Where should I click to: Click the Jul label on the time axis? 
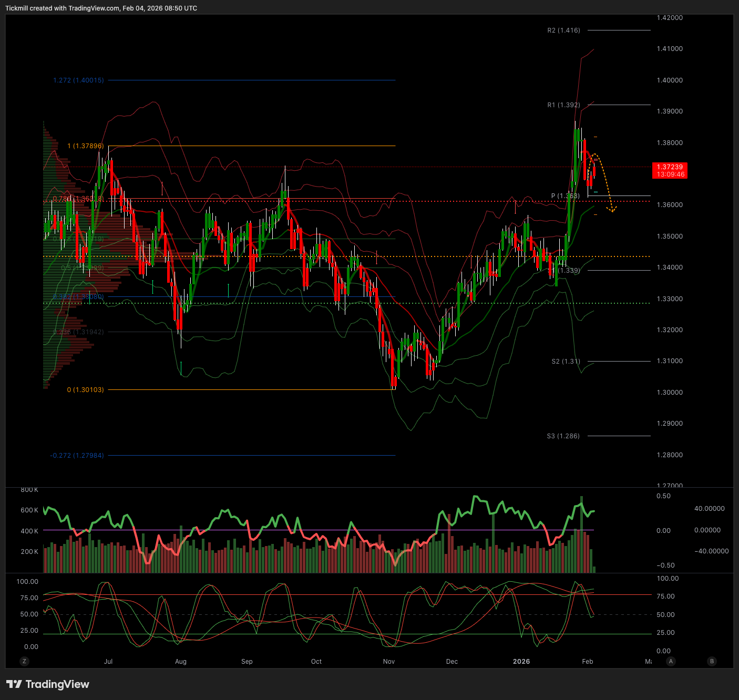[108, 662]
